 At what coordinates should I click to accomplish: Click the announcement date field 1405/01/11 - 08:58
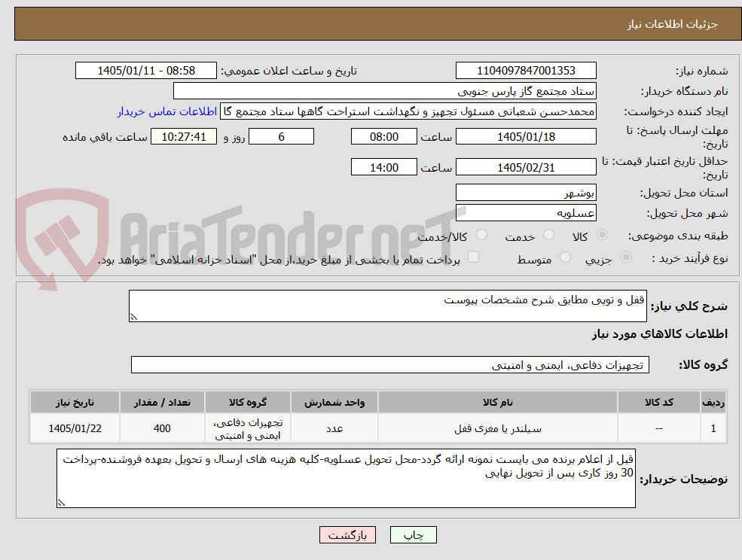[x=145, y=71]
